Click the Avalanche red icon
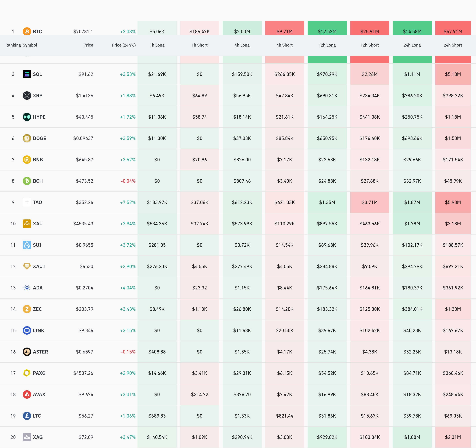The height and width of the screenshot is (448, 476). (x=27, y=394)
